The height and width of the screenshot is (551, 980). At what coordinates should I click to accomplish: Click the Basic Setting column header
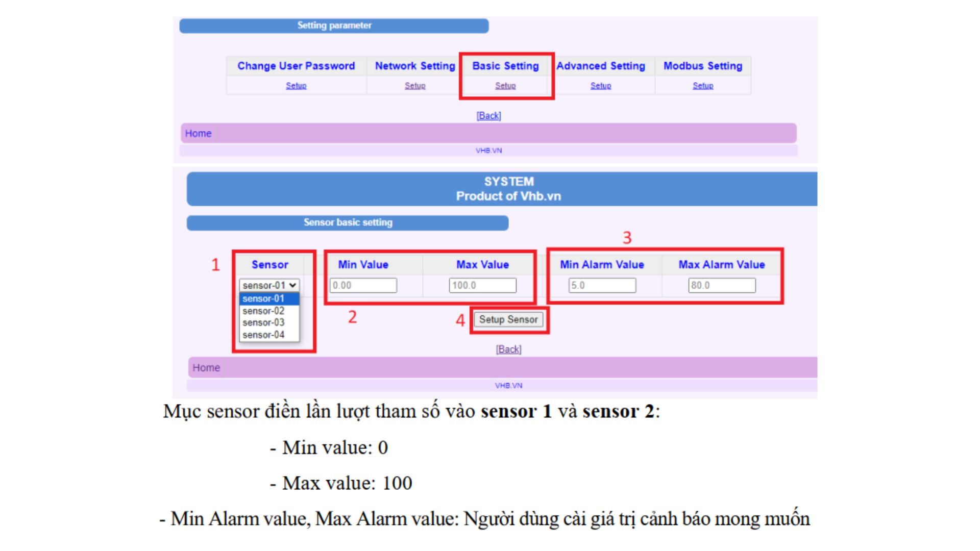(505, 66)
